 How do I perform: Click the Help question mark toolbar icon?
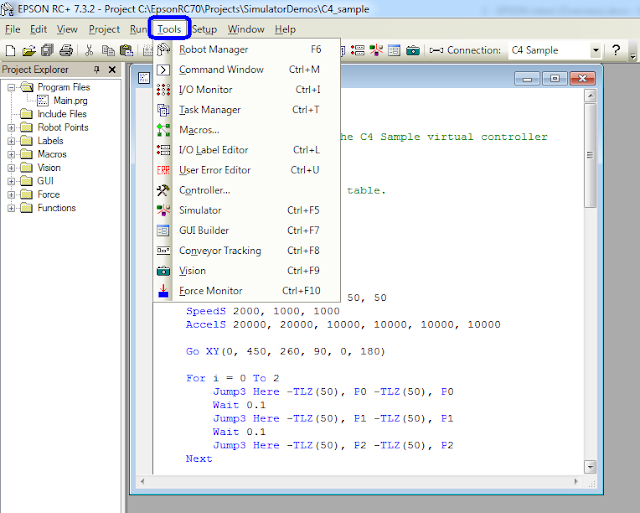[x=616, y=50]
